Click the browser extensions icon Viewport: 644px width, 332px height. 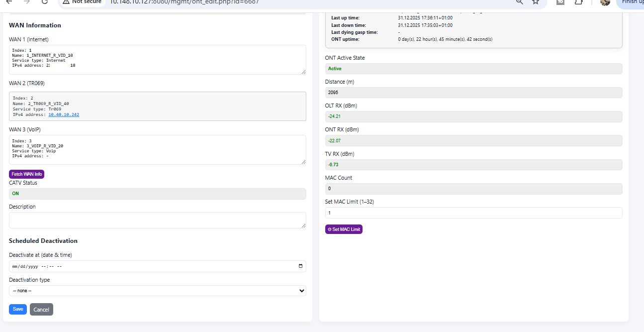(578, 2)
